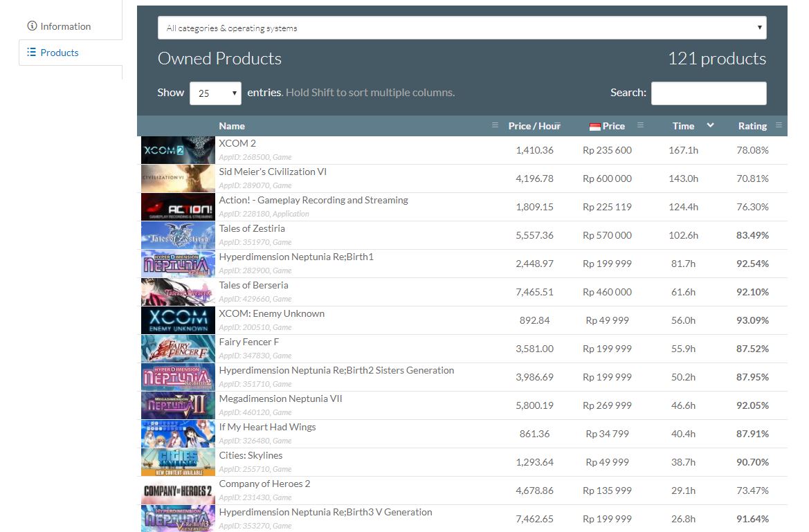This screenshot has height=532, width=809.
Task: Sort table by Price / Hour column
Action: pyautogui.click(x=534, y=126)
